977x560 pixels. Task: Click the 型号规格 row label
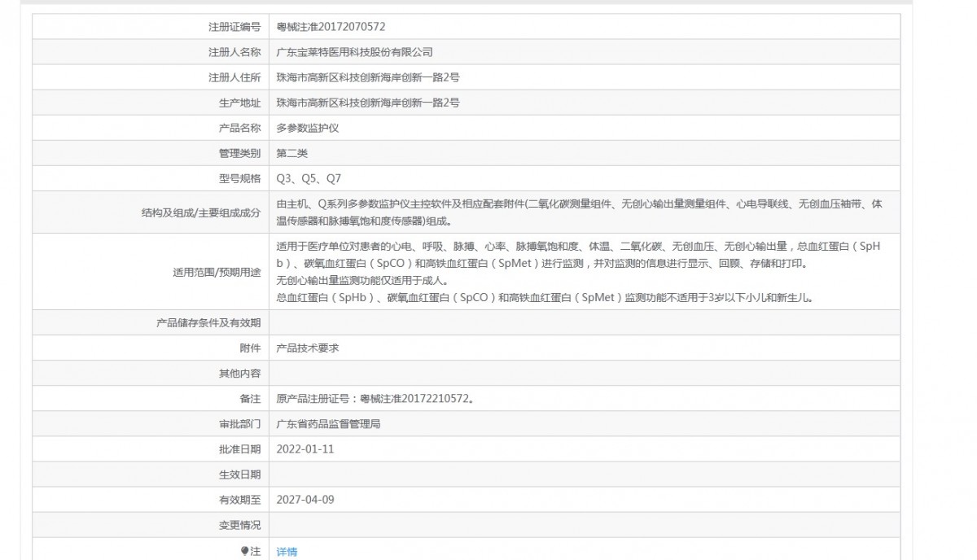[239, 178]
